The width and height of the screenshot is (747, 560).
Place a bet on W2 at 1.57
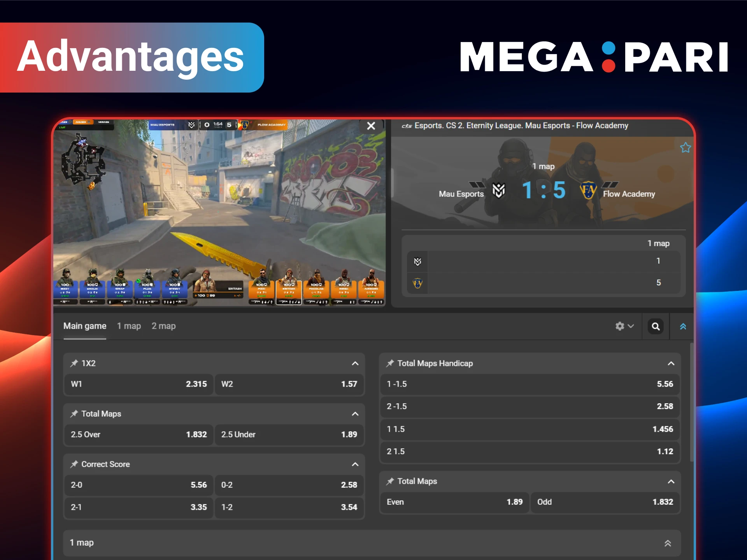coord(289,384)
